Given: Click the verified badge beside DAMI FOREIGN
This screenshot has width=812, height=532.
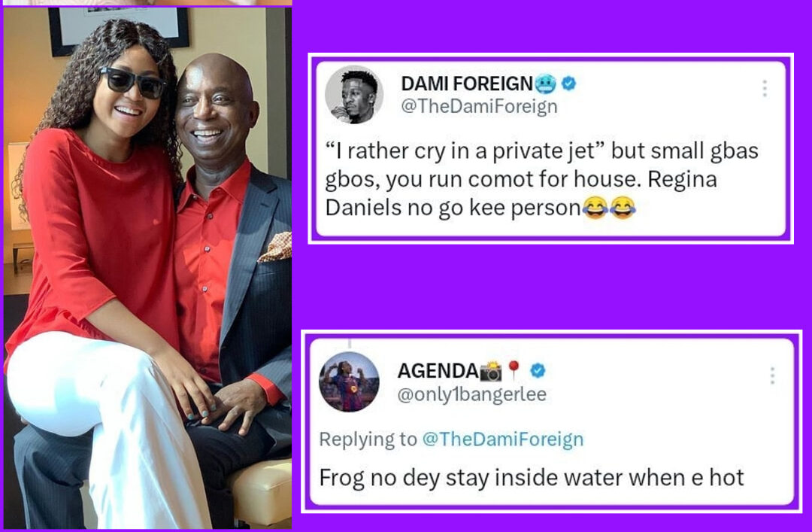Looking at the screenshot, I should [568, 83].
